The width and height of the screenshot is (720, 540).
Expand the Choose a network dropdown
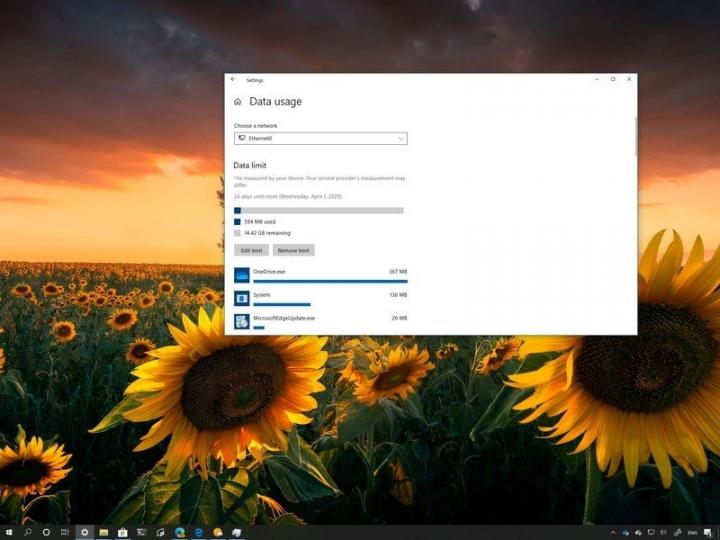pyautogui.click(x=320, y=138)
